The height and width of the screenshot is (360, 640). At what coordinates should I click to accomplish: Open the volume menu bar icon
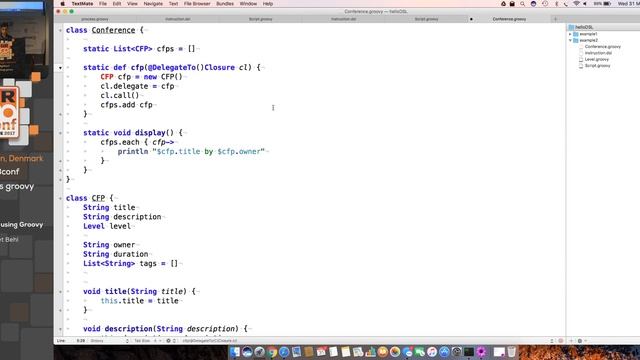click(585, 4)
